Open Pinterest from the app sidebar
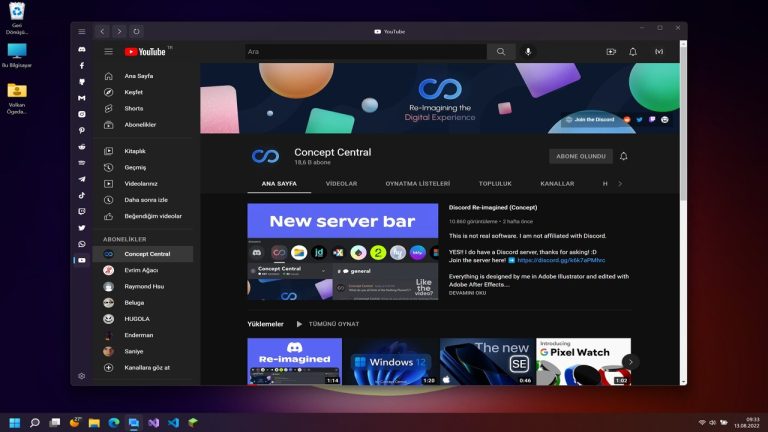 (82, 130)
